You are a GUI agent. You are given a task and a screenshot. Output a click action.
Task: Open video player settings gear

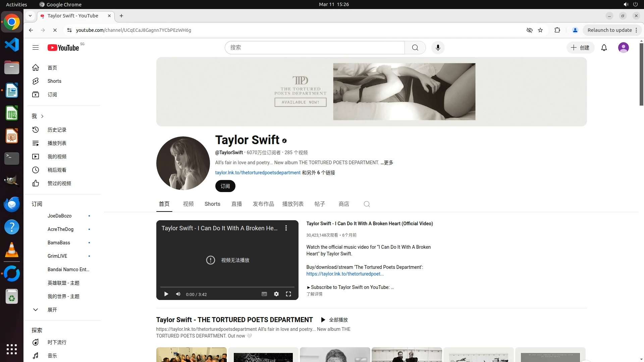[x=276, y=294]
